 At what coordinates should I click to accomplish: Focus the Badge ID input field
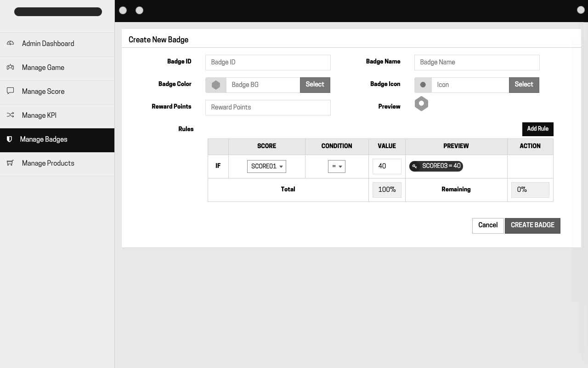[x=268, y=63]
